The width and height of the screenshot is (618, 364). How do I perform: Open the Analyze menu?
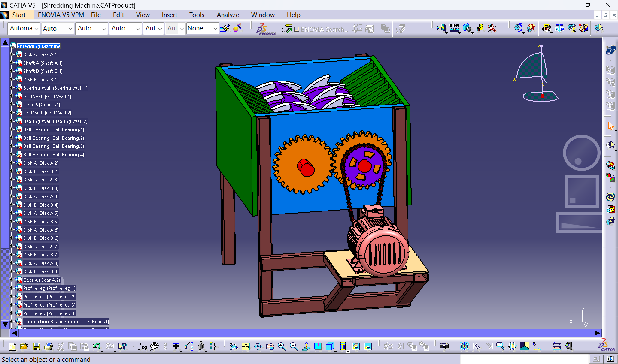pos(228,15)
